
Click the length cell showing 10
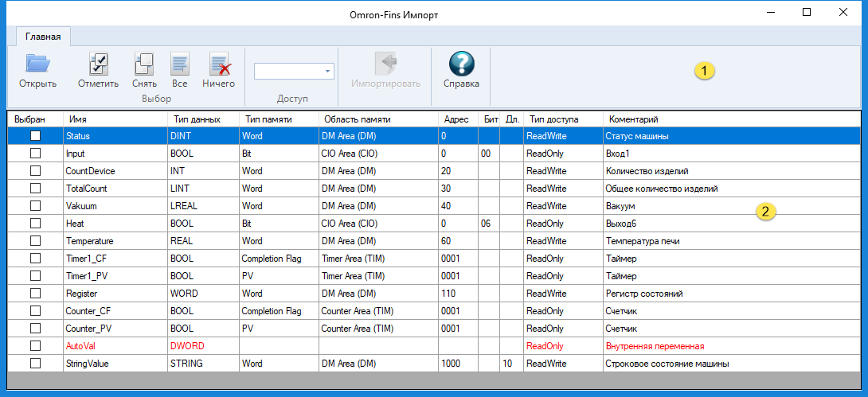click(511, 364)
